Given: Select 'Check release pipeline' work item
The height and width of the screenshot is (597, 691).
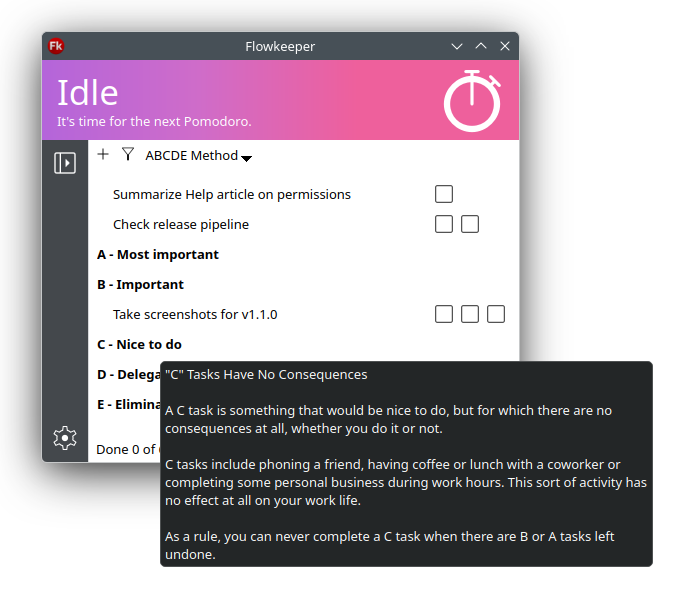Looking at the screenshot, I should click(181, 224).
